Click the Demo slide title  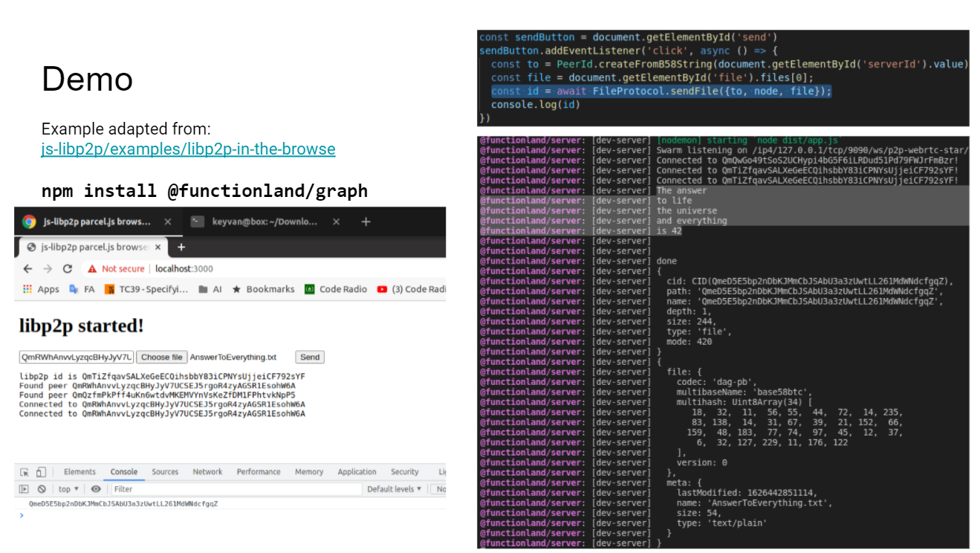point(88,79)
